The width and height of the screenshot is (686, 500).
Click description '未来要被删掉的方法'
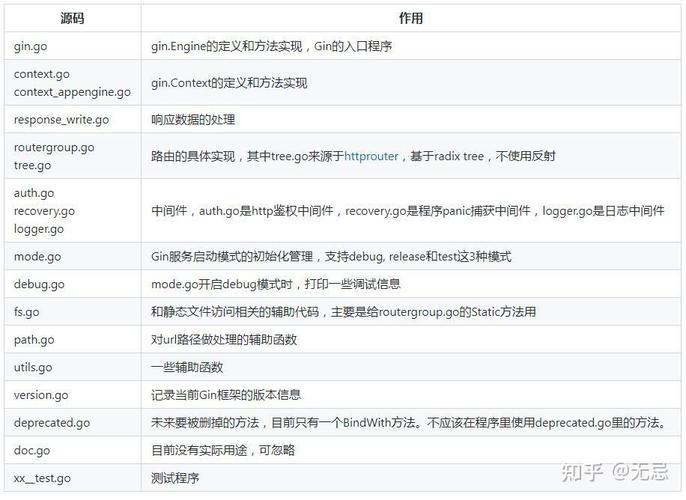pos(205,423)
